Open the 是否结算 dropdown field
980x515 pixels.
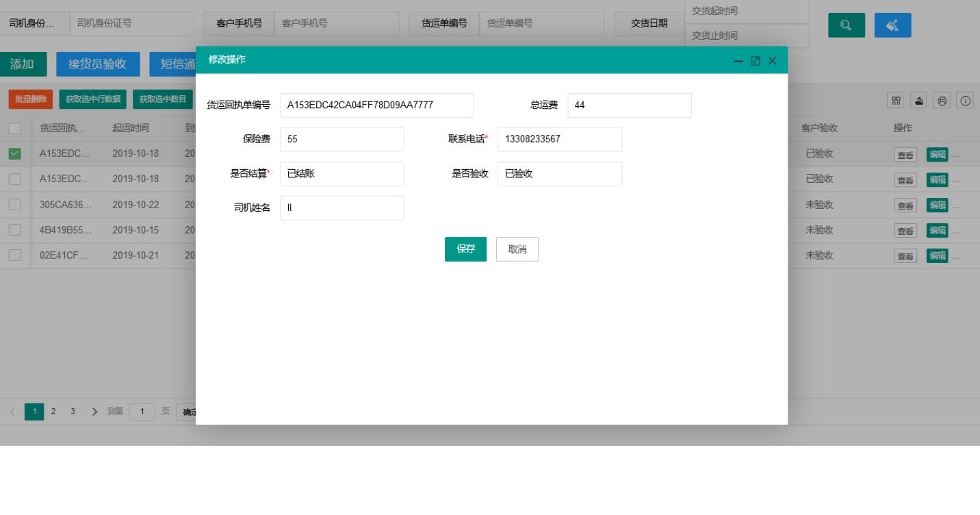pyautogui.click(x=342, y=174)
